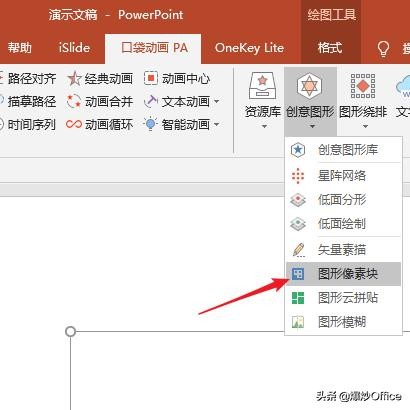The height and width of the screenshot is (410, 410).
Task: Choose 星阵网络 menu item
Action: [x=344, y=175]
